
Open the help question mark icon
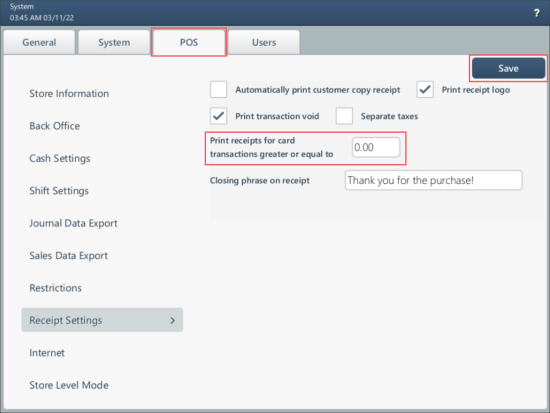536,13
